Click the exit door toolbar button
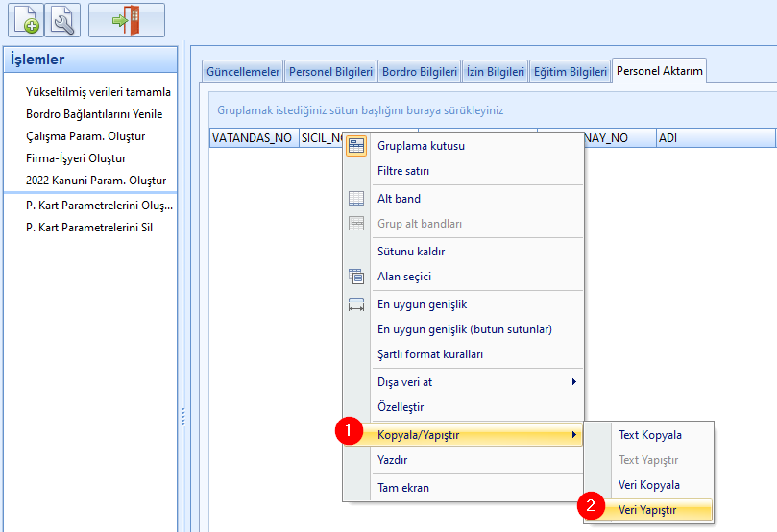This screenshot has width=777, height=532. coord(127,20)
